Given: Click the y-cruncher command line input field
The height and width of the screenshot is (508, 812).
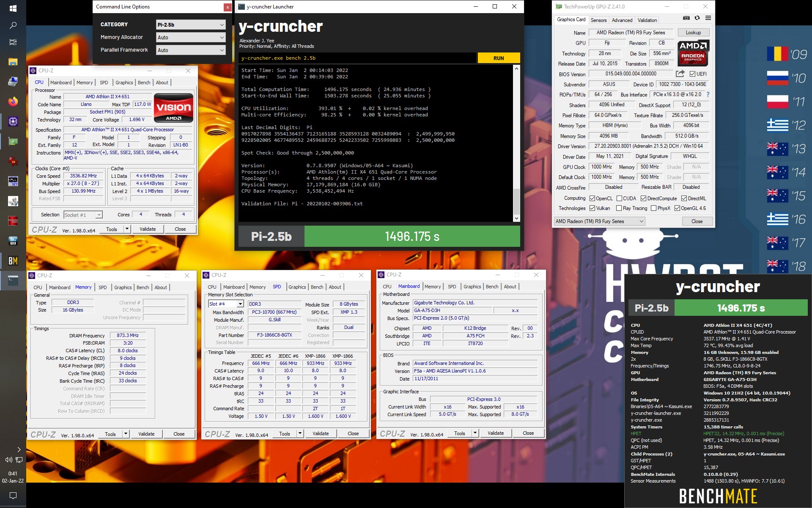Looking at the screenshot, I should 358,58.
